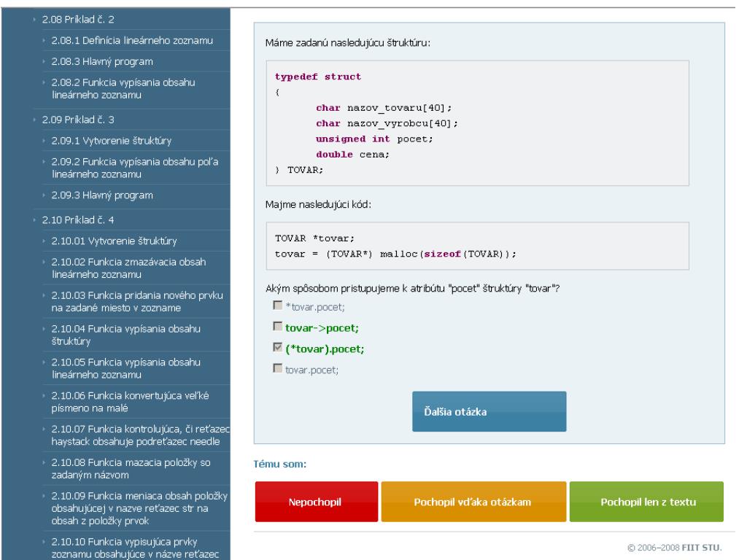Click the code line "char nazov_tovaru[40];"
747x560 pixels.
point(384,108)
